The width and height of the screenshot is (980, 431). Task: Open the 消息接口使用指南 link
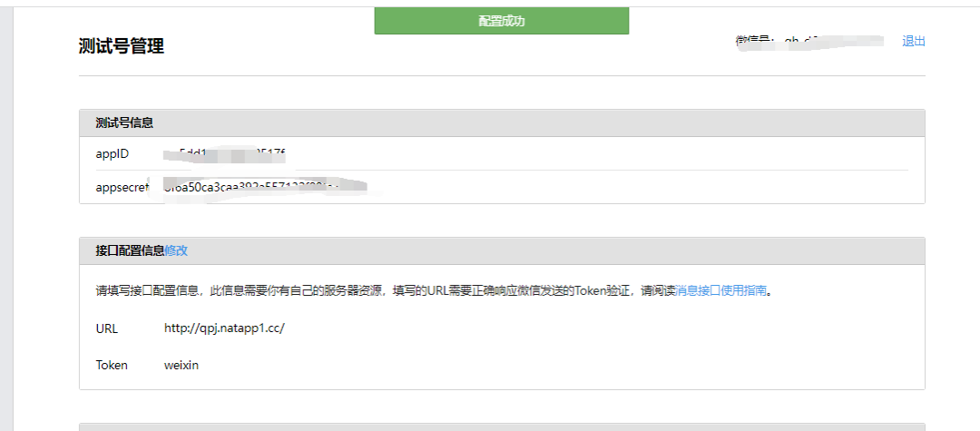point(721,291)
